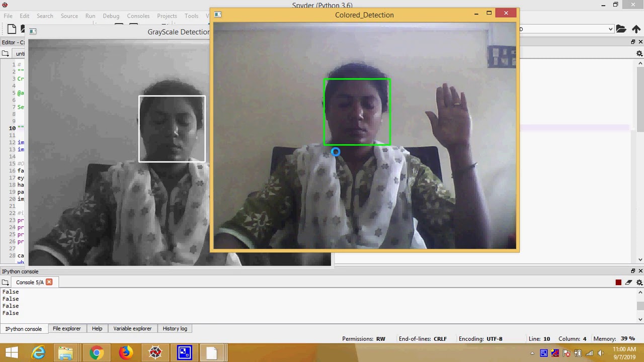Open right-hand pane options gear
This screenshot has width=644, height=362.
639,53
